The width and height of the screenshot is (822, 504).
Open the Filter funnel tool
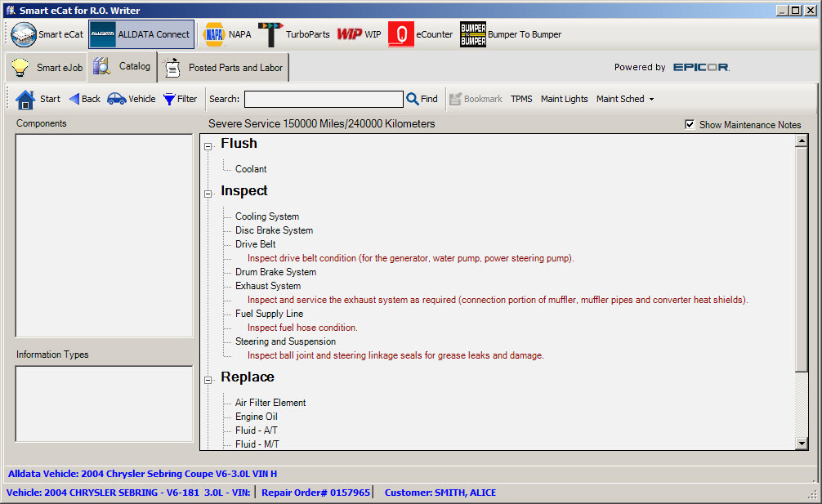169,99
